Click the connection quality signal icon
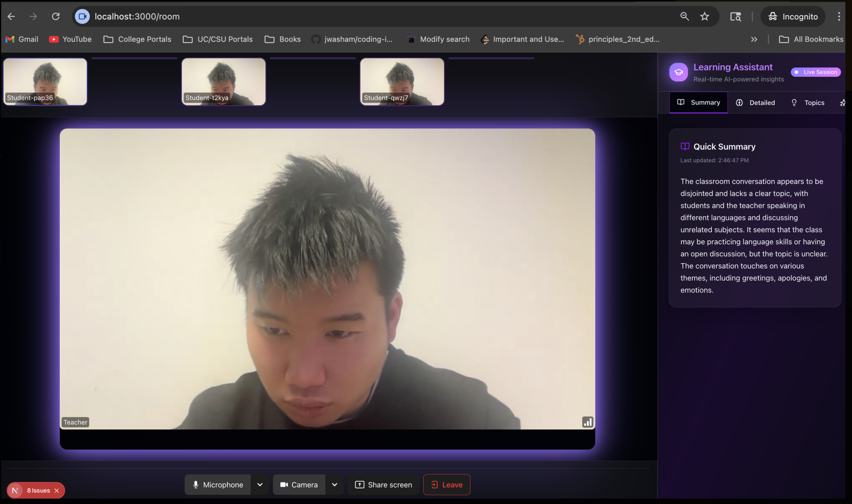Viewport: 852px width, 504px height. (587, 422)
